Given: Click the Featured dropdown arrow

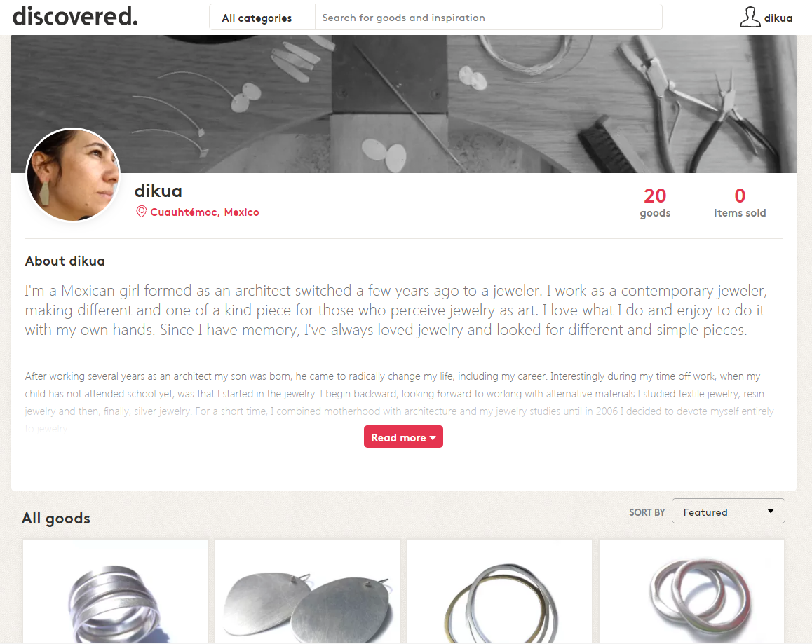Looking at the screenshot, I should (771, 511).
